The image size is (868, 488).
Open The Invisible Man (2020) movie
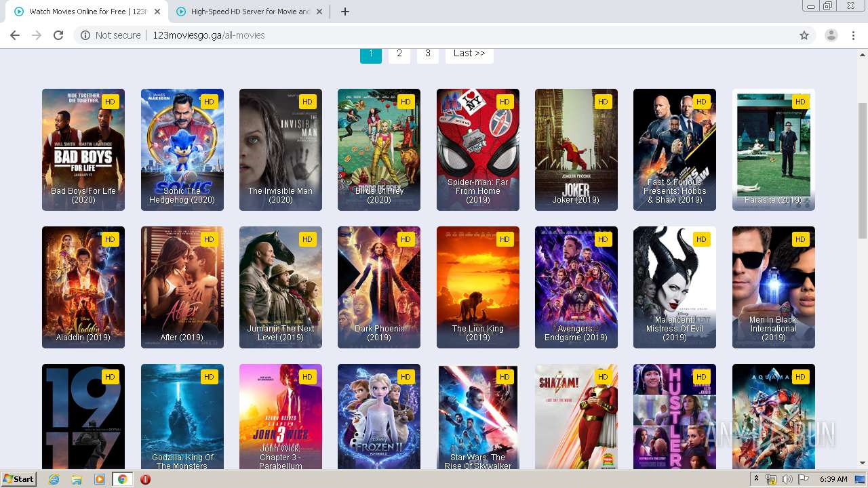tap(281, 150)
